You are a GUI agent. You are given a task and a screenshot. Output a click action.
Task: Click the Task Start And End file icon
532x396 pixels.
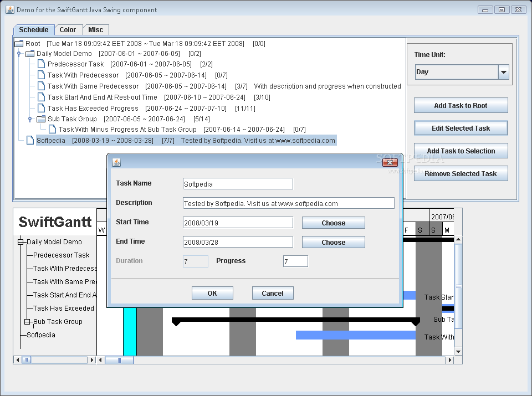point(42,97)
